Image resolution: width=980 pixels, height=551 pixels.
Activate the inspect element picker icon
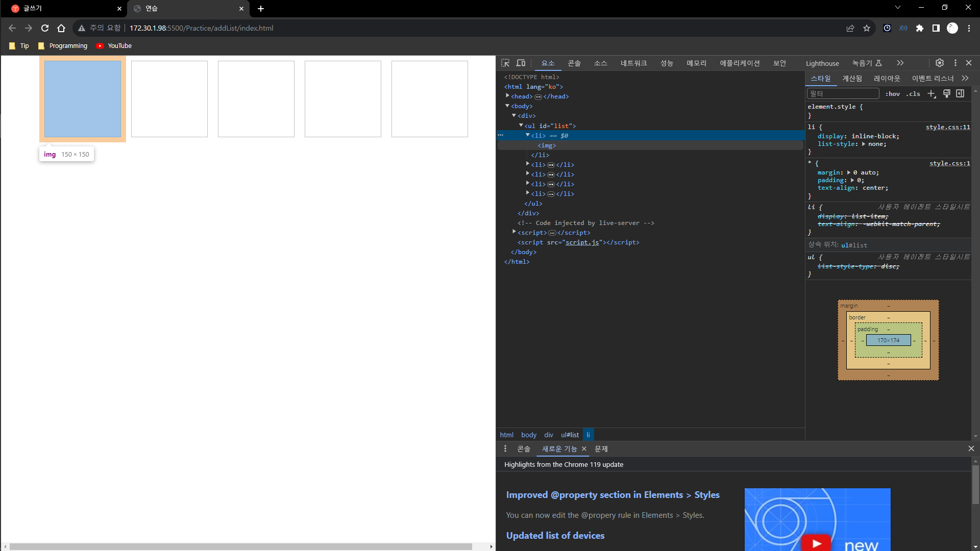coord(505,63)
